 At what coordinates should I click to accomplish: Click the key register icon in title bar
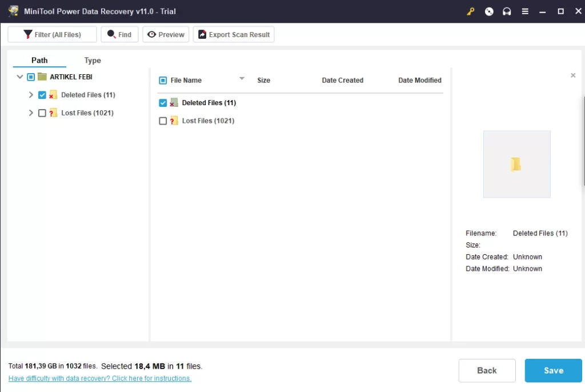471,11
